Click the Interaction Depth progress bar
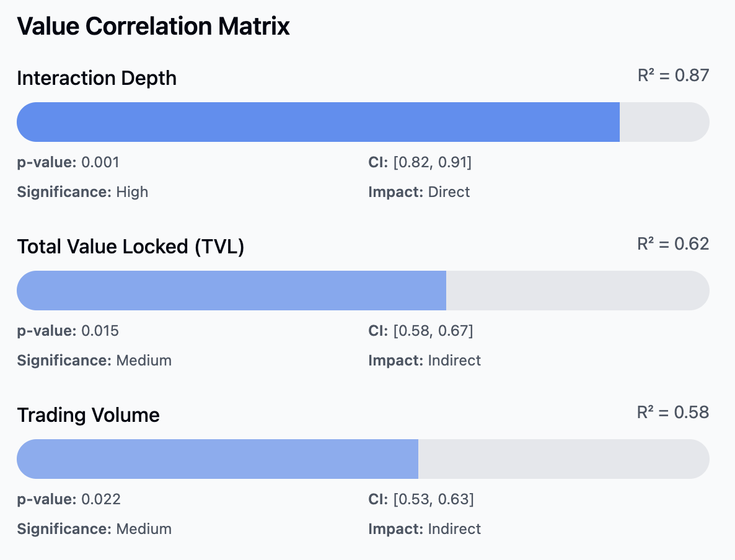This screenshot has height=560, width=735. click(363, 122)
